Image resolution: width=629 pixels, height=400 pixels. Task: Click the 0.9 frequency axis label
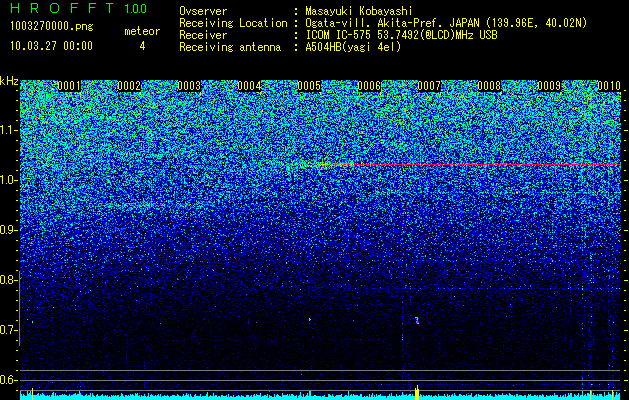(8, 230)
